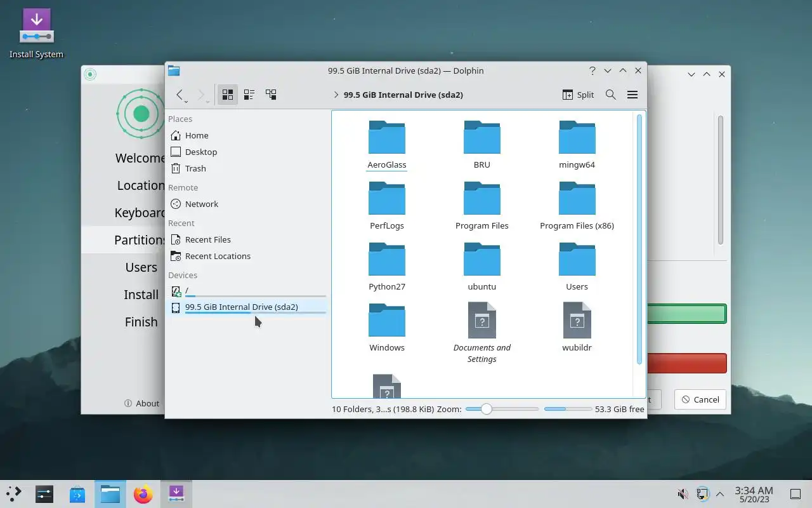Select the Documents and Settings item

click(482, 333)
